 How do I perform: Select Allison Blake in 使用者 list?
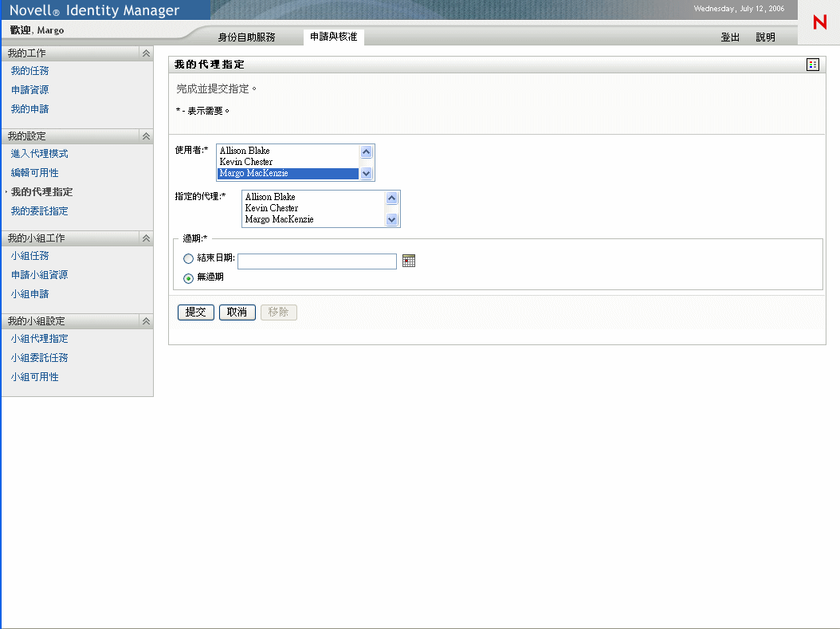point(289,151)
